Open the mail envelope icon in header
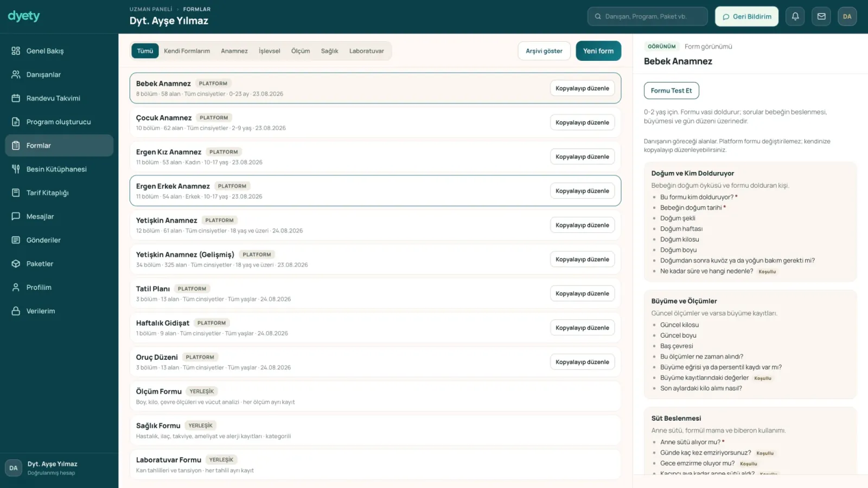This screenshot has height=488, width=868. [821, 16]
